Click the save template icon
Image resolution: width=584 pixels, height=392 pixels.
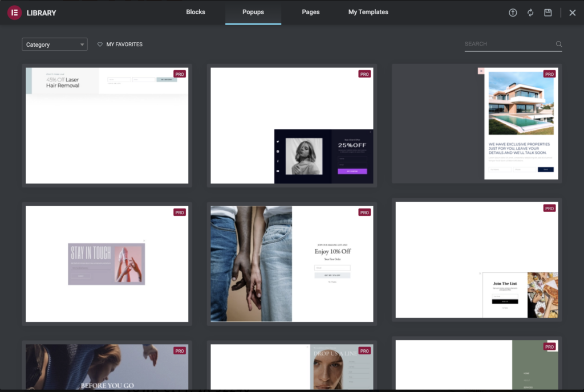(548, 13)
